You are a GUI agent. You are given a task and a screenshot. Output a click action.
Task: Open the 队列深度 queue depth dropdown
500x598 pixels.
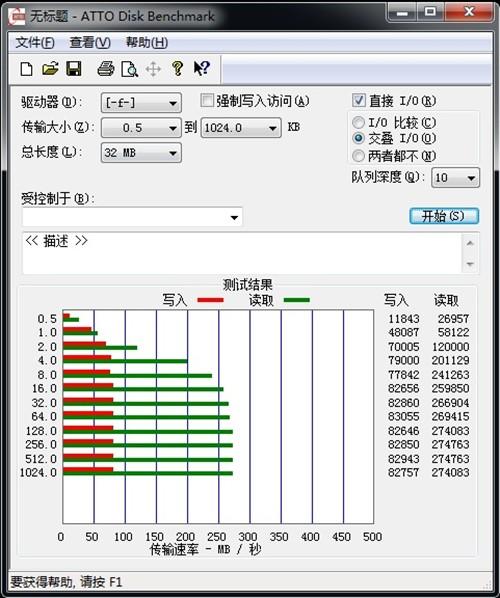pos(455,178)
